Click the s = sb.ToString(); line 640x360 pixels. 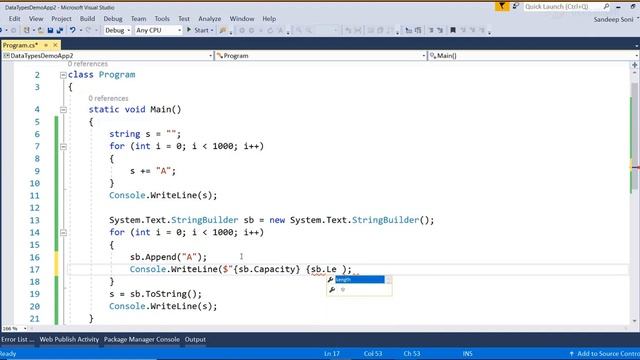pos(156,294)
